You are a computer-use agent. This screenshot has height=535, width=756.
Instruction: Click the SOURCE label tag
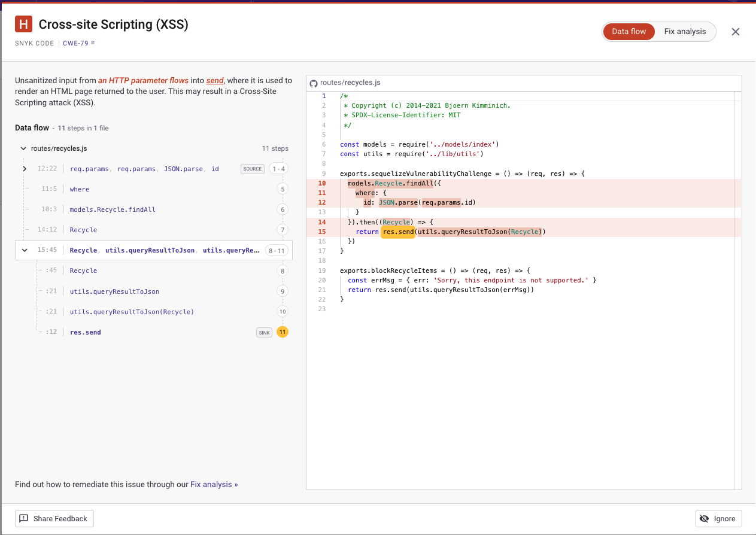[252, 169]
